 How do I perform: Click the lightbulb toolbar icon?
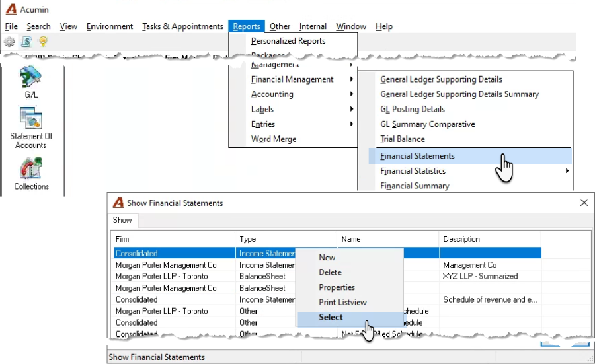(x=43, y=42)
